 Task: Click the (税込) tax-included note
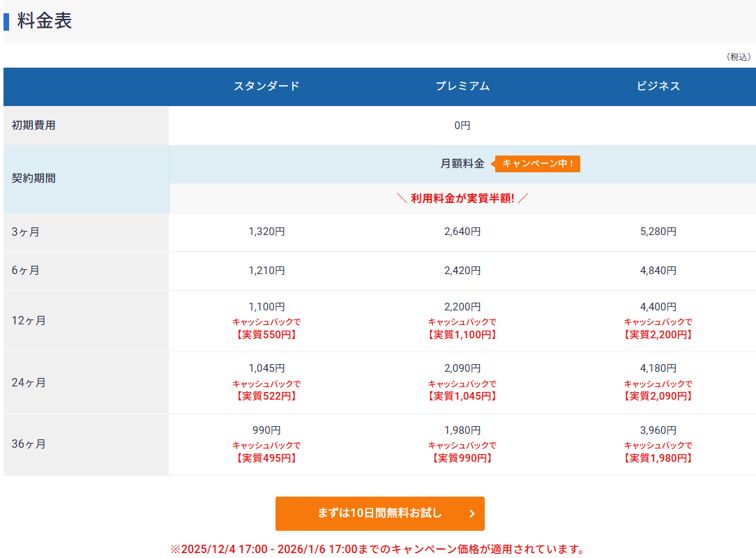(739, 56)
